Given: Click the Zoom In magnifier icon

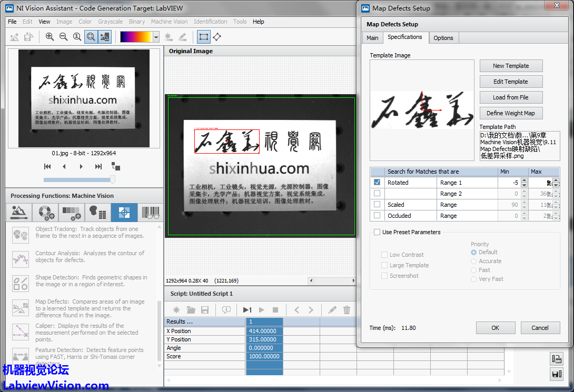Looking at the screenshot, I should click(x=50, y=37).
